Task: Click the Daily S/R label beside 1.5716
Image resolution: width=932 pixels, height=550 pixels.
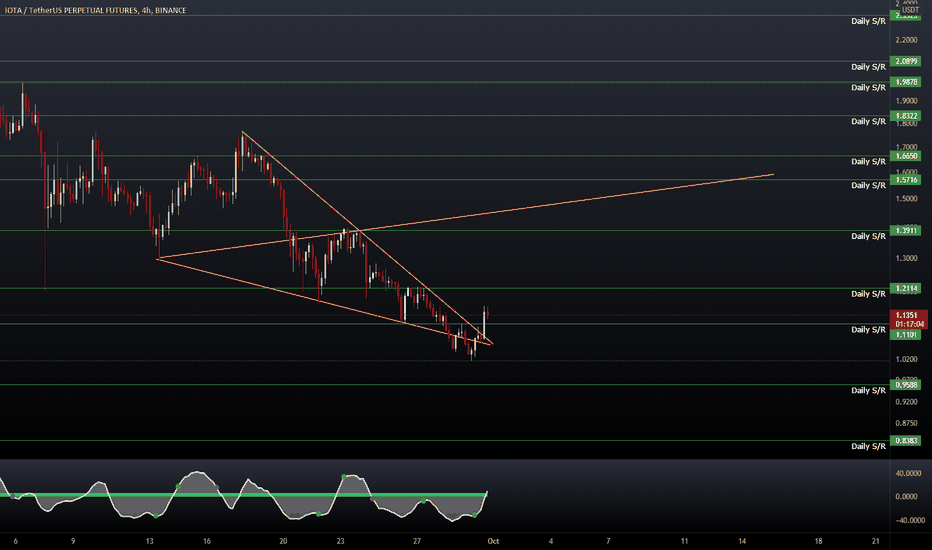Action: pos(868,186)
